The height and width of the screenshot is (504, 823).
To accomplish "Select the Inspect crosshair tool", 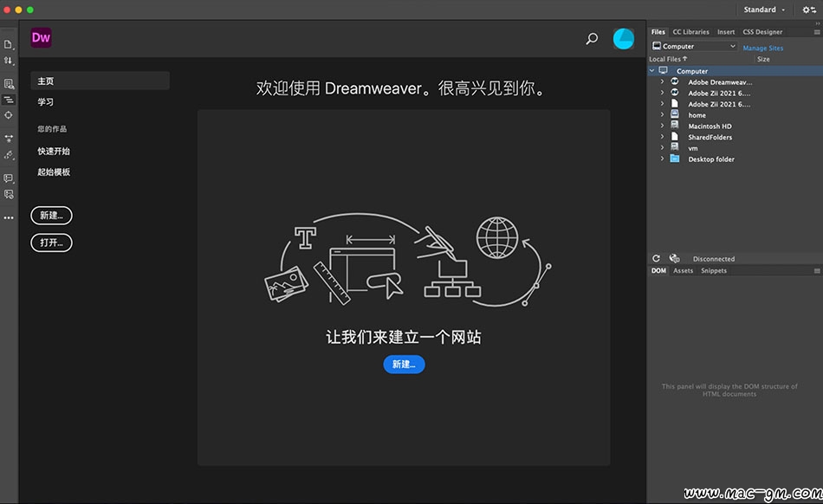I will pyautogui.click(x=9, y=115).
